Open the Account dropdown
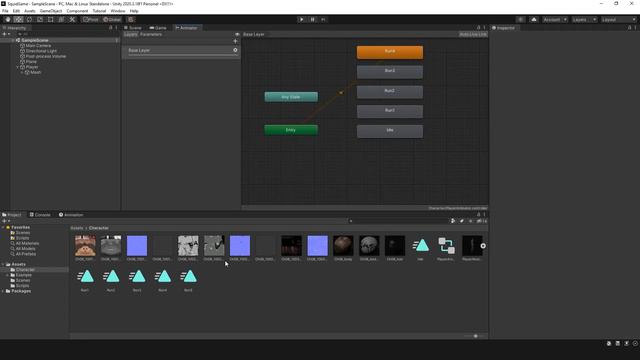The height and width of the screenshot is (360, 640). click(555, 20)
